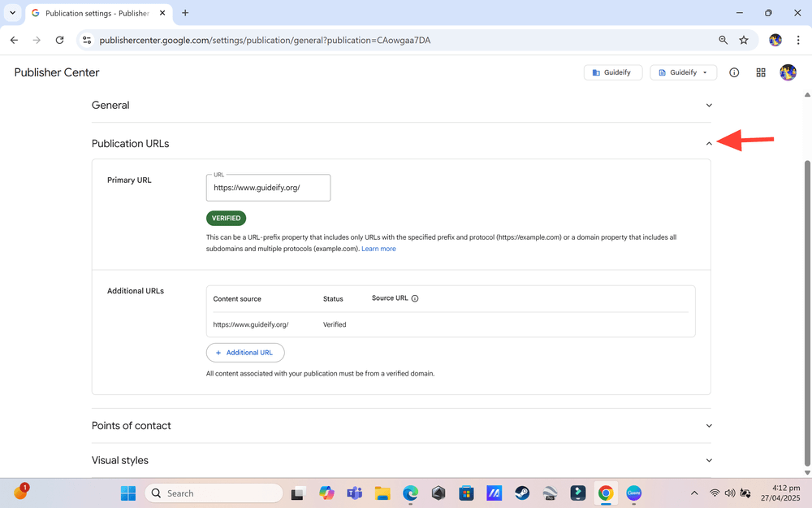Click the Guideify organization button
812x508 pixels.
[x=613, y=72]
